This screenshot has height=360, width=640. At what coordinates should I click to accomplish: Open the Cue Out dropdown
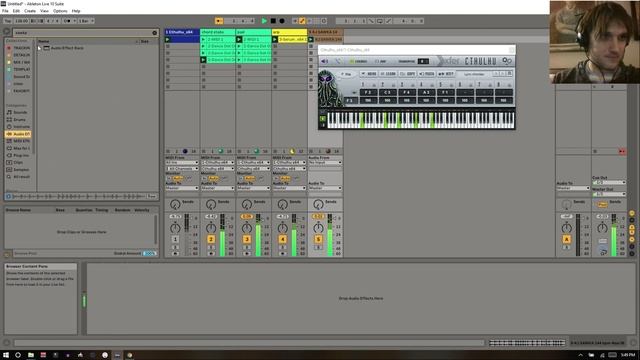tap(609, 182)
